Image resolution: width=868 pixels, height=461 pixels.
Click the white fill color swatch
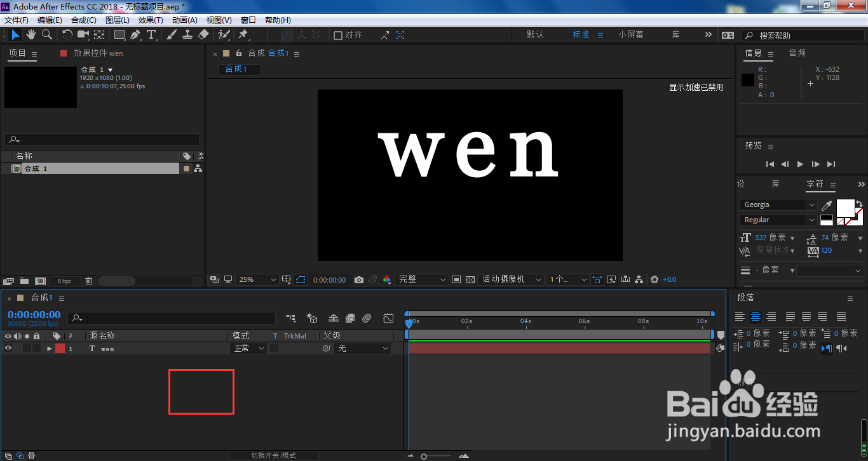coord(845,208)
